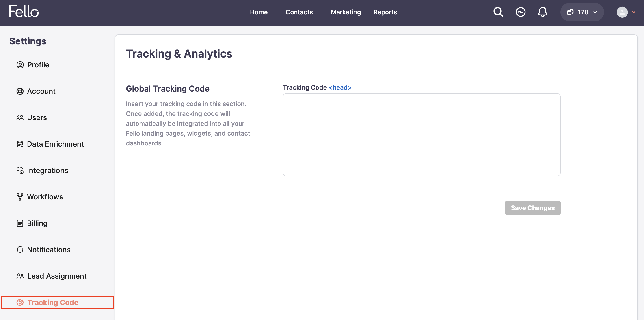Open the activity pulse icon
Viewport: 644px width, 320px height.
click(x=521, y=12)
